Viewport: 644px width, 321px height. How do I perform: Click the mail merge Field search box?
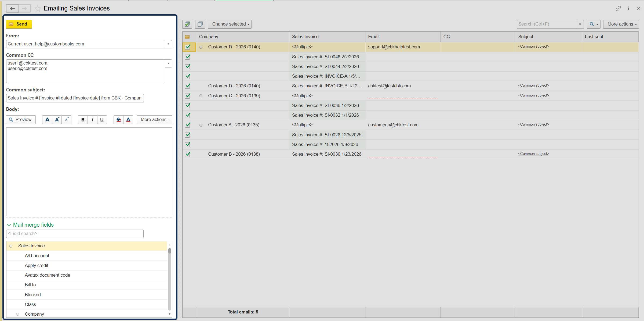[75, 234]
